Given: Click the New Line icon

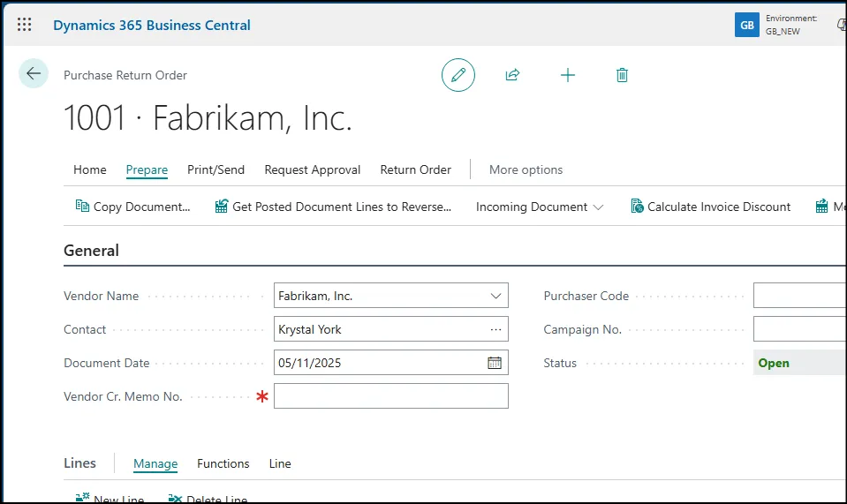Looking at the screenshot, I should click(83, 498).
